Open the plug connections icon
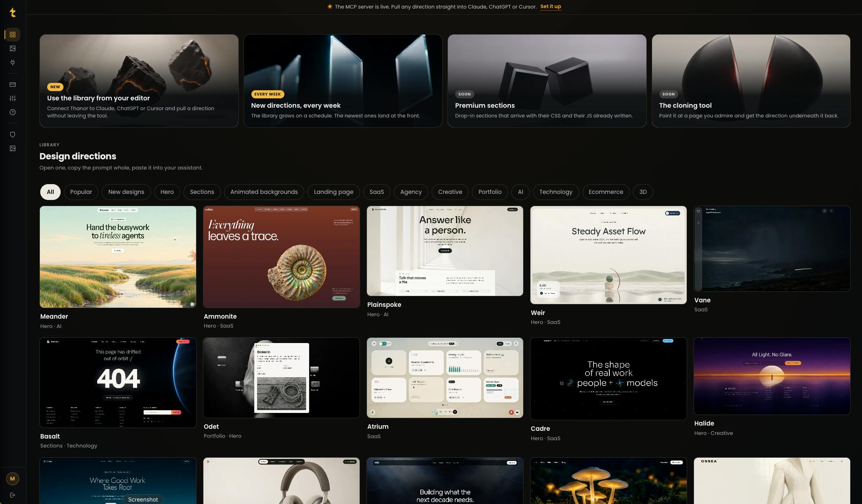The image size is (862, 504). tap(13, 62)
